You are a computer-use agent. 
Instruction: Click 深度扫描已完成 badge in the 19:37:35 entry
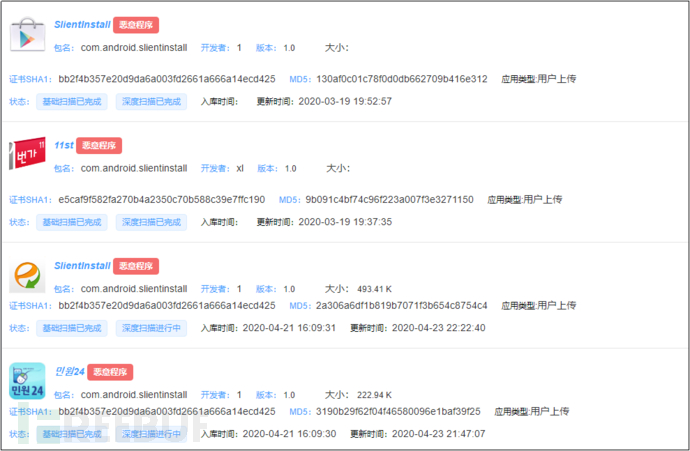click(151, 222)
